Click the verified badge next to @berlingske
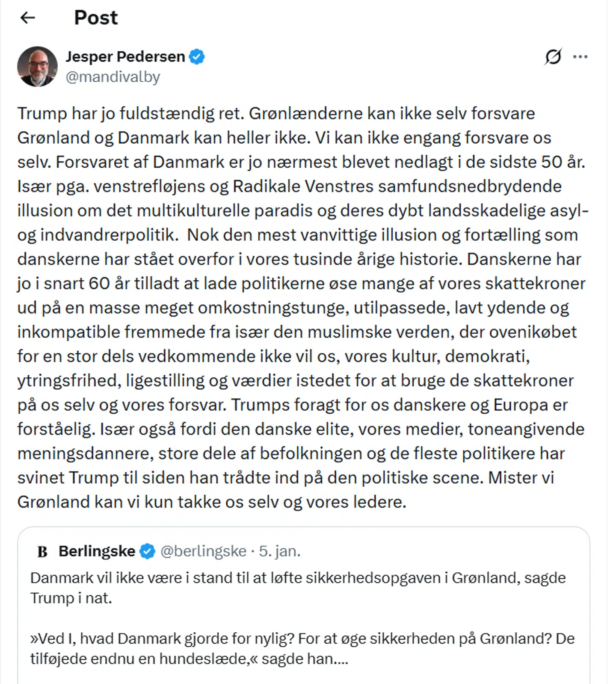Image resolution: width=616 pixels, height=684 pixels. [x=147, y=551]
